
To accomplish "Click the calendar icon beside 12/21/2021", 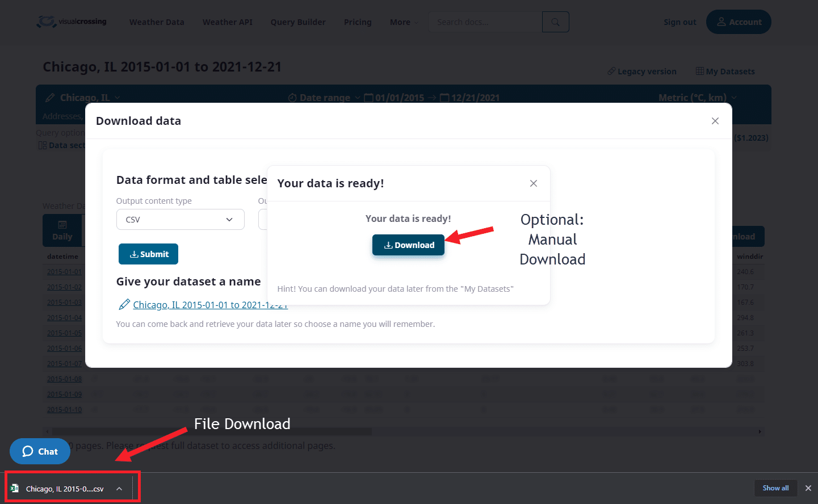I will coord(443,97).
